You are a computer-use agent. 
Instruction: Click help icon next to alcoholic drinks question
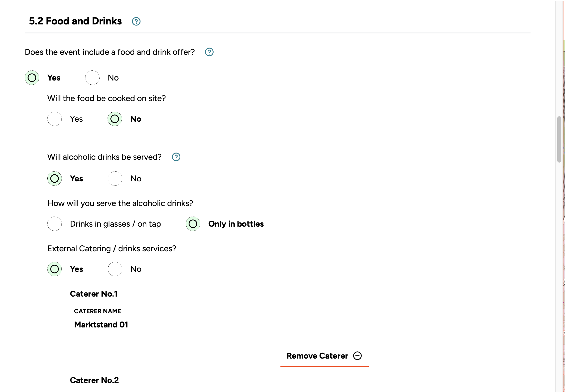click(176, 157)
